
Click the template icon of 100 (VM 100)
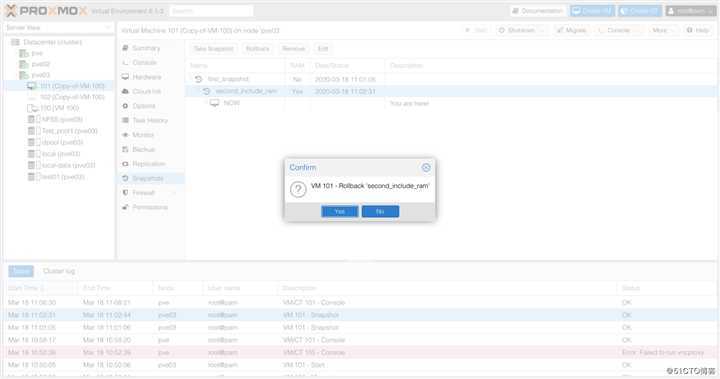(x=32, y=108)
